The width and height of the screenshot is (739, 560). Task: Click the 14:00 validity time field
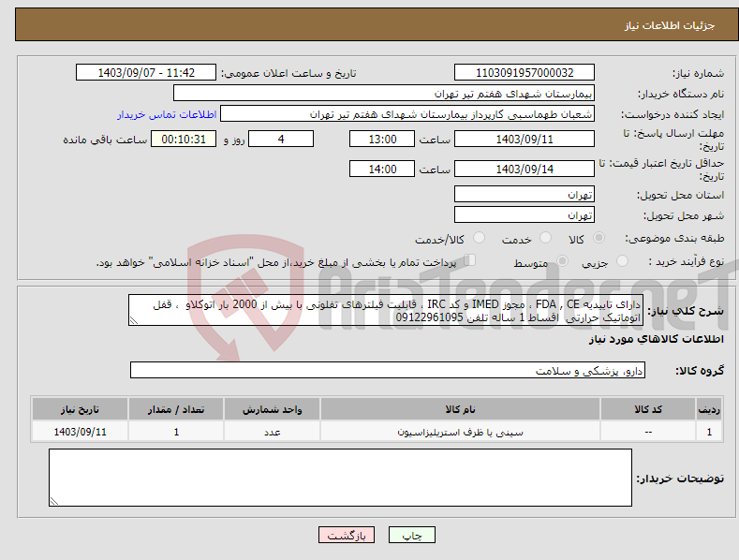[x=382, y=169]
